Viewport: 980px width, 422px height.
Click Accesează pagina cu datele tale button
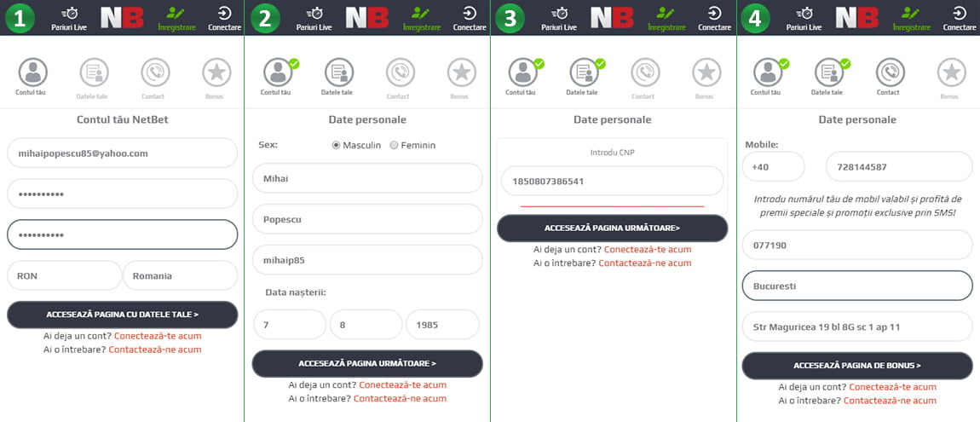click(x=123, y=315)
